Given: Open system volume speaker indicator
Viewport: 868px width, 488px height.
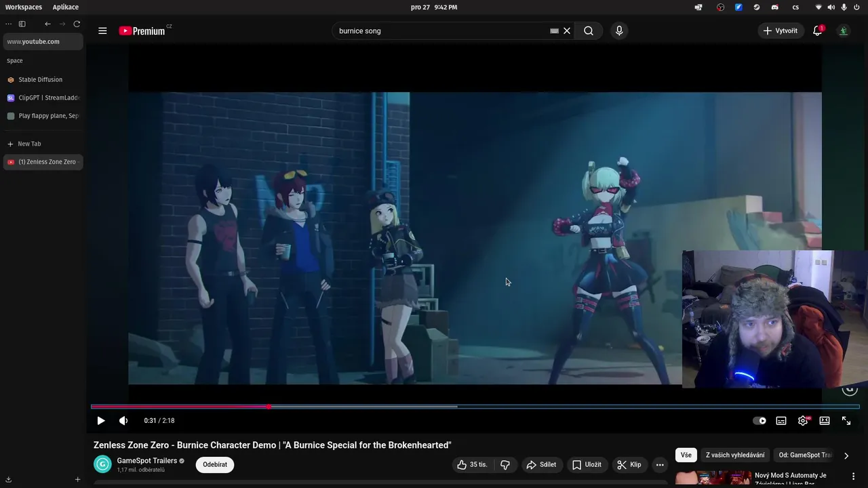Looking at the screenshot, I should [x=831, y=7].
